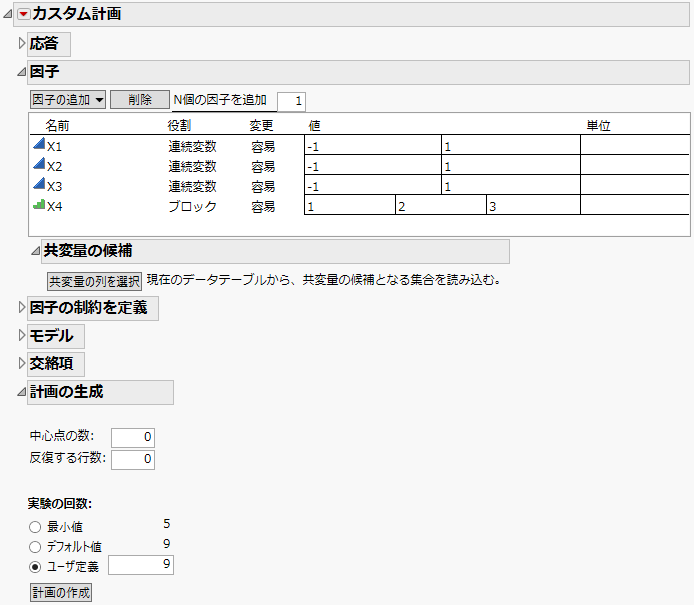Image resolution: width=694 pixels, height=605 pixels.
Task: Click the factor name X1
Action: pos(54,146)
